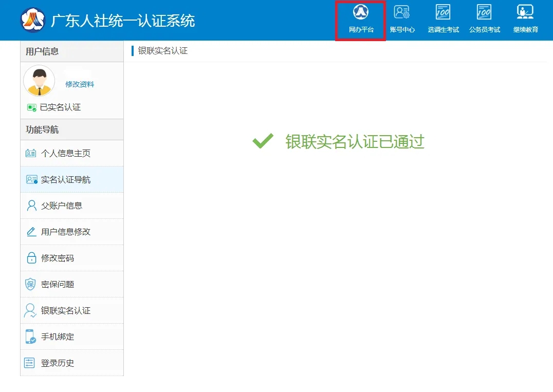Image resolution: width=553 pixels, height=392 pixels.
Task: Click the user avatar picture
Action: [39, 80]
